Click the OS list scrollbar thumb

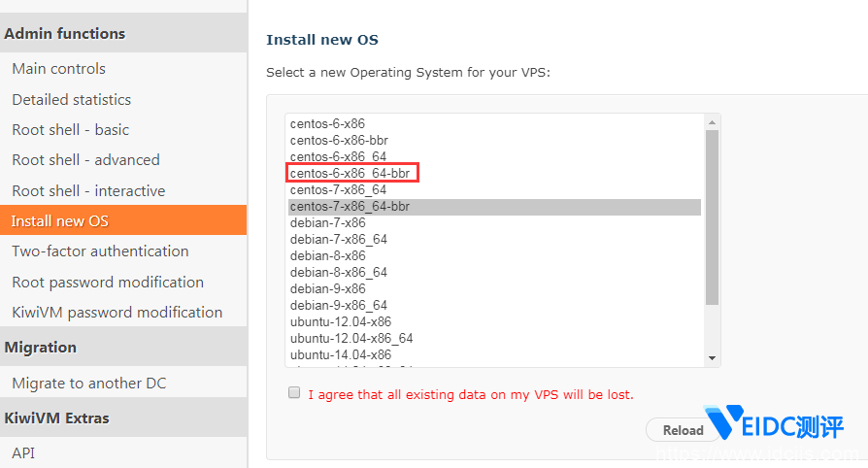click(712, 217)
